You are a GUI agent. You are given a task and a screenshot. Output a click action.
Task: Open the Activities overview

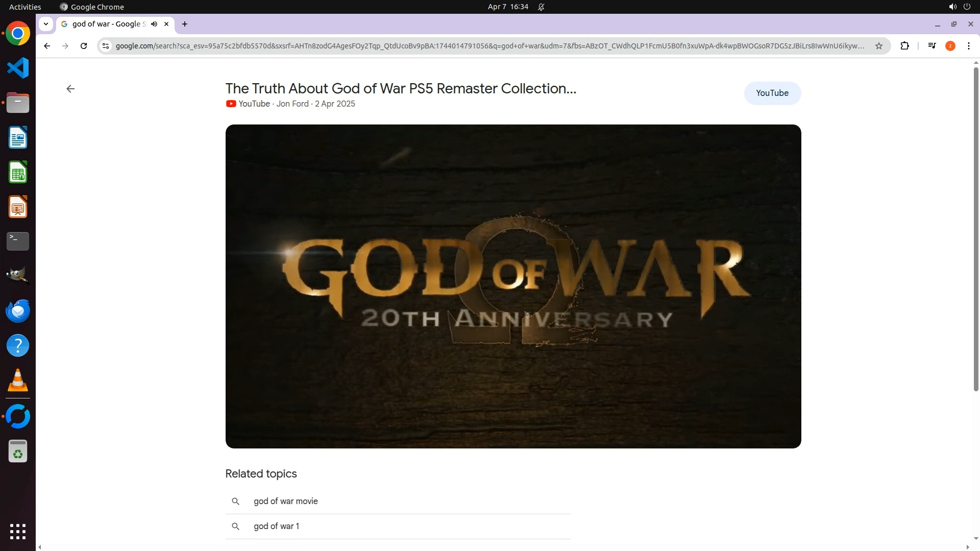[x=25, y=7]
